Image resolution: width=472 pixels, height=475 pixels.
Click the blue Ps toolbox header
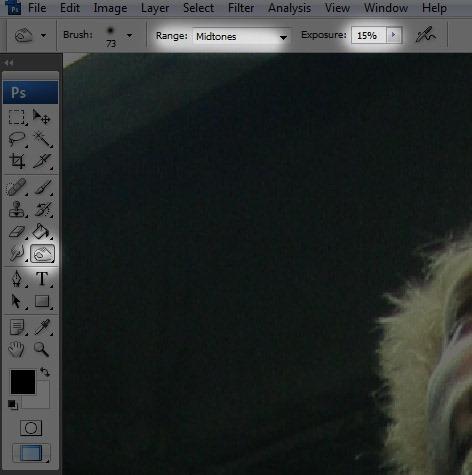coord(30,92)
